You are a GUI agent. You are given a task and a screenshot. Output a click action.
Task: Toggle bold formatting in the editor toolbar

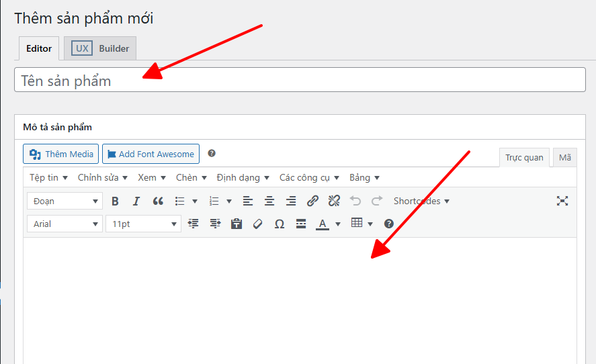(115, 201)
